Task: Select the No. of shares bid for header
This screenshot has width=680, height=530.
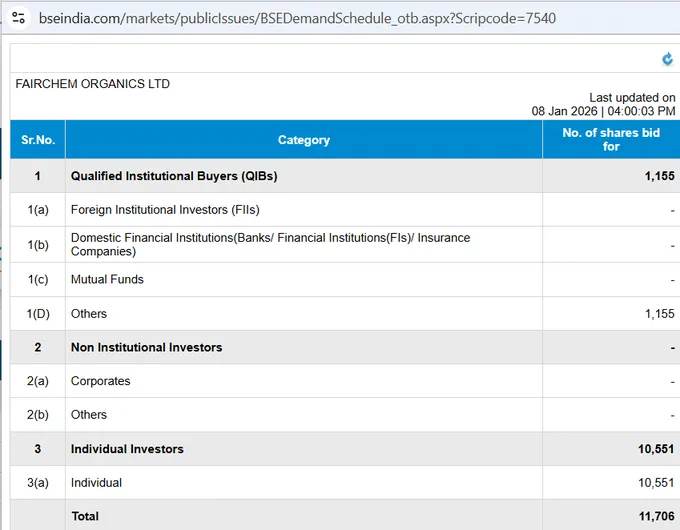Action: 611,140
